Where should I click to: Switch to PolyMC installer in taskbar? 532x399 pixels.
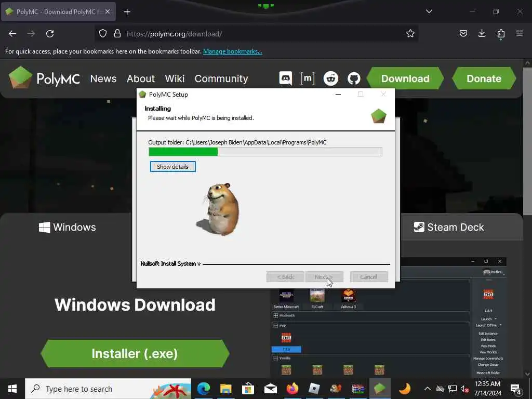tap(380, 389)
